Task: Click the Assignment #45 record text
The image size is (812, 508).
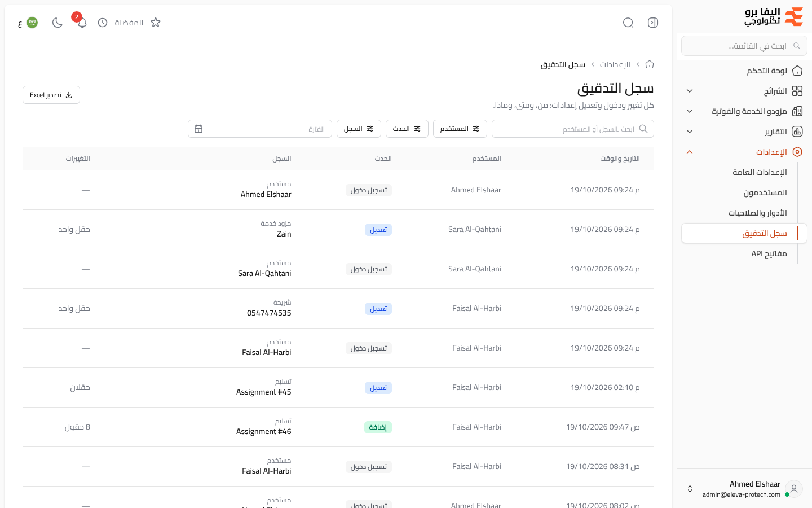Action: click(264, 392)
